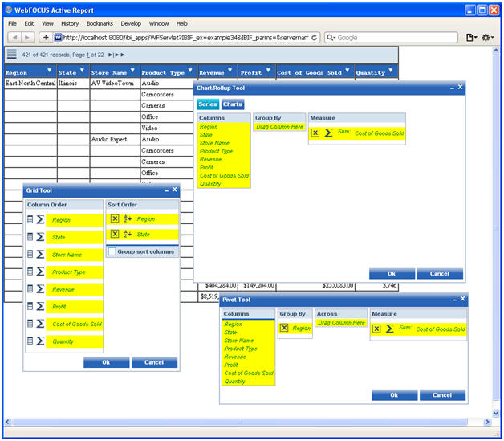Click the column visibility icon for State row
The image size is (504, 441).
[x=30, y=237]
